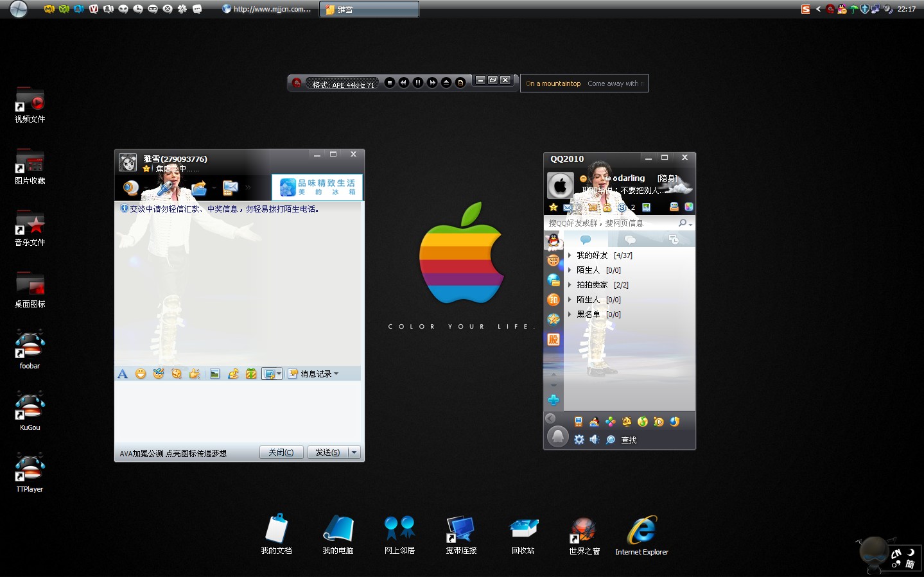
Task: Click the send picture icon
Action: click(x=215, y=374)
